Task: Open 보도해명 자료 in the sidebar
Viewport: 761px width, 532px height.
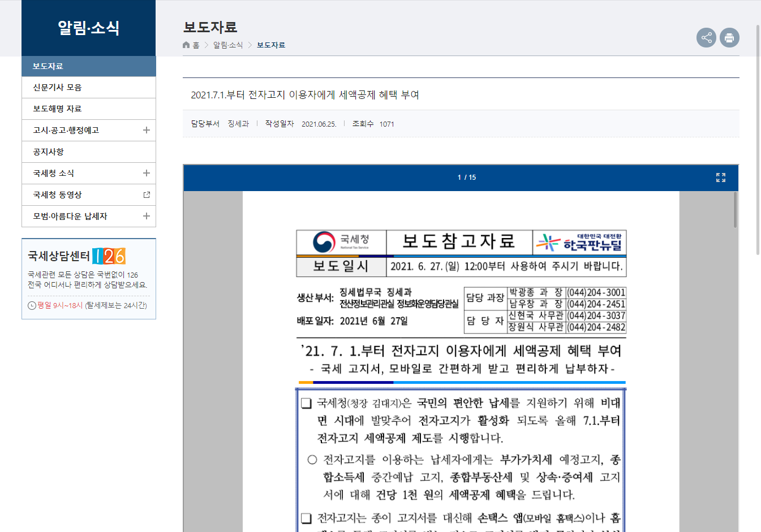Action: pos(89,109)
